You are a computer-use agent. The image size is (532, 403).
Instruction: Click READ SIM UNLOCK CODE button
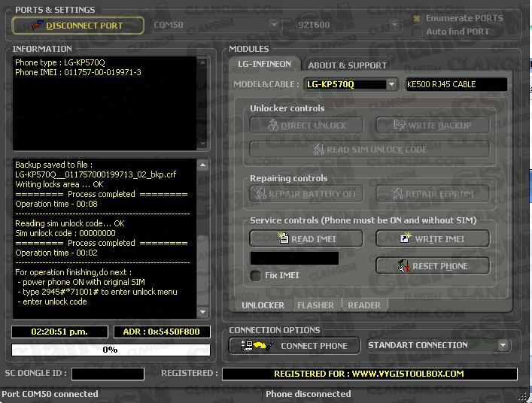click(x=369, y=150)
